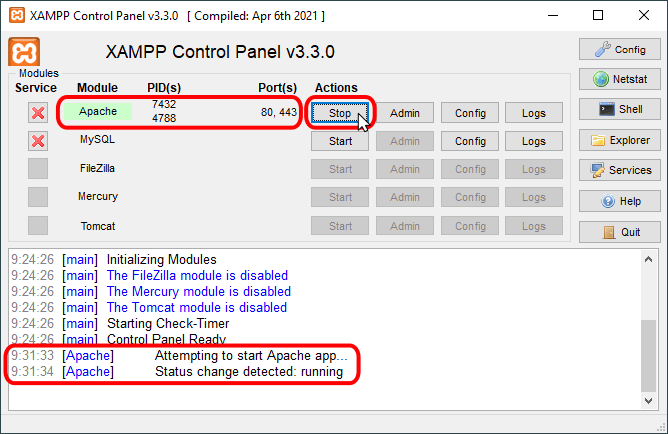Click Apache ports value 80, 443
668x434 pixels.
coord(279,112)
